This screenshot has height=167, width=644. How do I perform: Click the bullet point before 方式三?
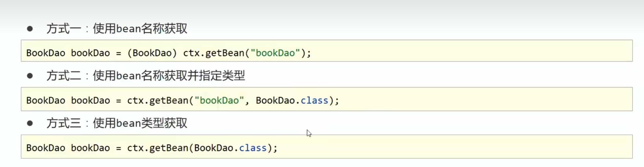(x=30, y=123)
